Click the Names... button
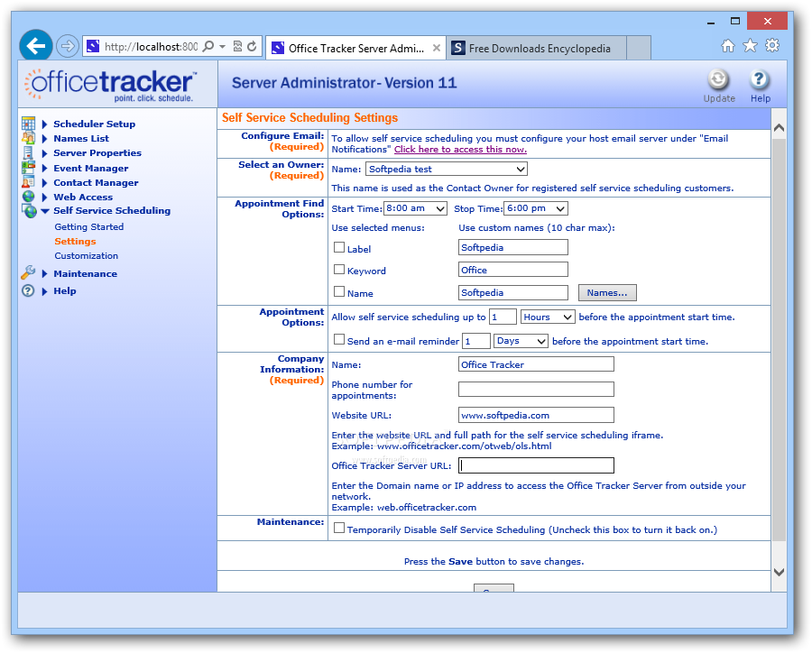Screen dimensions: 812x653 tap(607, 292)
